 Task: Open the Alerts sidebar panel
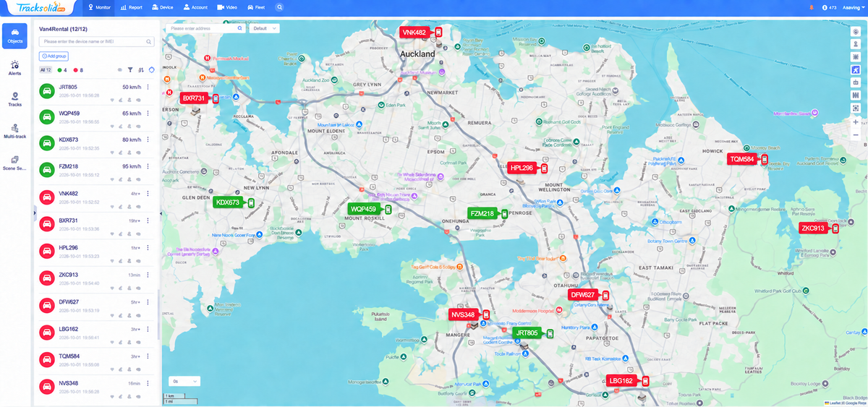coord(15,67)
